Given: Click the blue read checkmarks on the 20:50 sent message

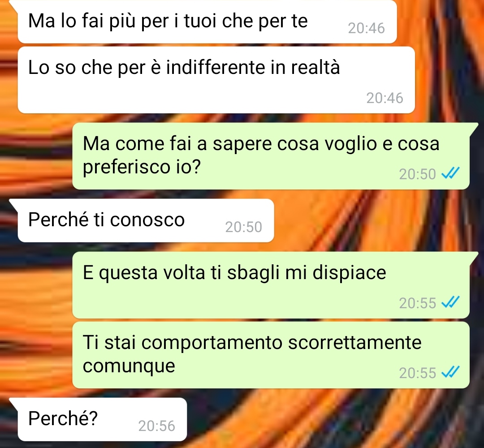Looking at the screenshot, I should (450, 173).
